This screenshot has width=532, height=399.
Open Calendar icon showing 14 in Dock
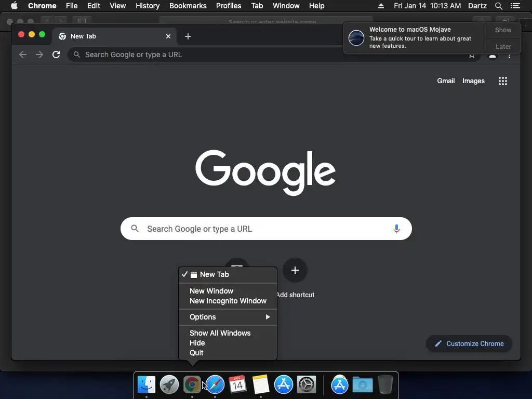237,384
